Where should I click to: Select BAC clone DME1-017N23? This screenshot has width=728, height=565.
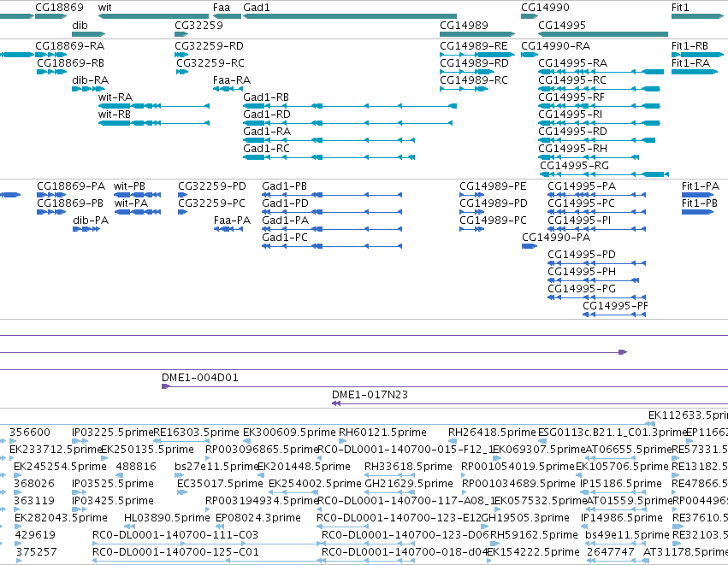click(x=530, y=403)
